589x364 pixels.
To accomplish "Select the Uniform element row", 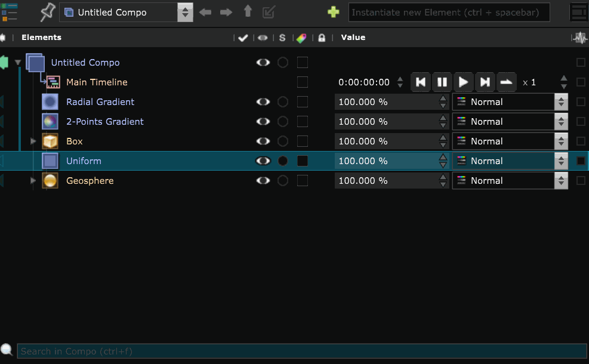I will [x=84, y=161].
